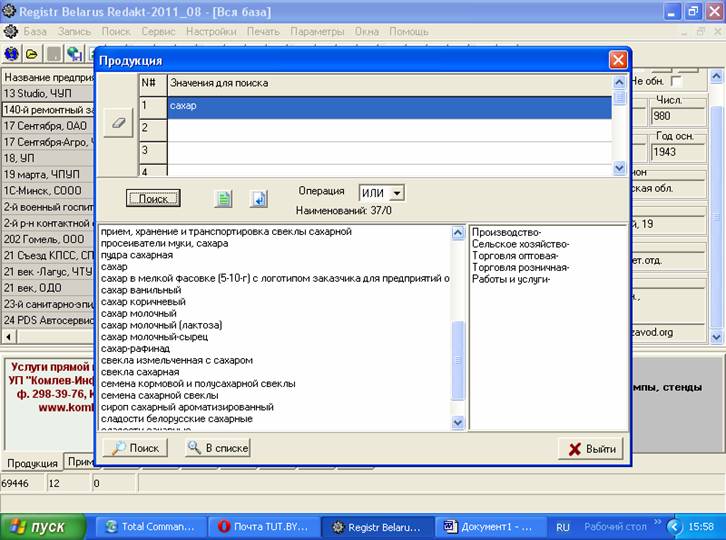
Task: Click the Выйти button
Action: click(x=591, y=449)
